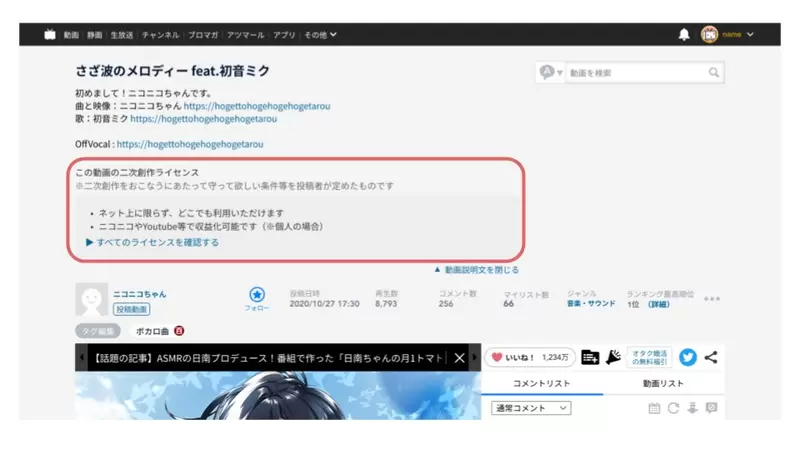Click the three-dots more options icon
Screen dimensions: 800x450
pyautogui.click(x=712, y=299)
